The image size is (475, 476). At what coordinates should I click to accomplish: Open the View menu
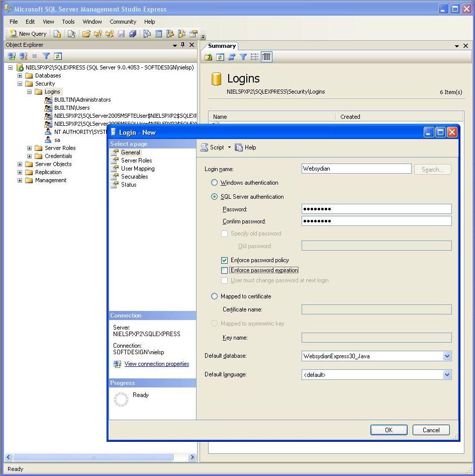(x=48, y=22)
